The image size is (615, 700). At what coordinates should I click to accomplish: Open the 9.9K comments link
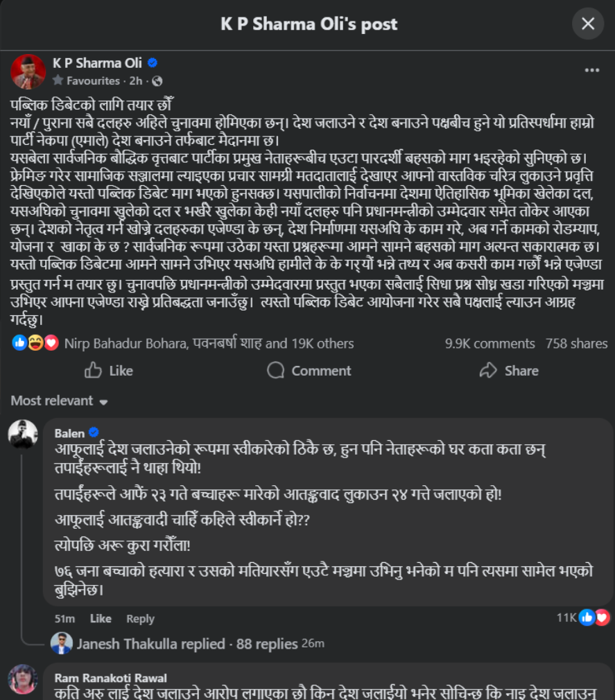(490, 343)
